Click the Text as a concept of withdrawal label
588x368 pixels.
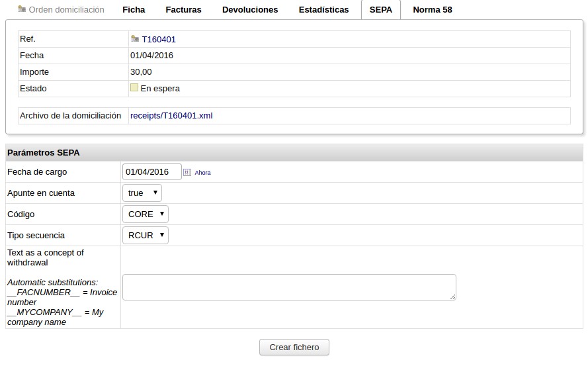pyautogui.click(x=46, y=257)
